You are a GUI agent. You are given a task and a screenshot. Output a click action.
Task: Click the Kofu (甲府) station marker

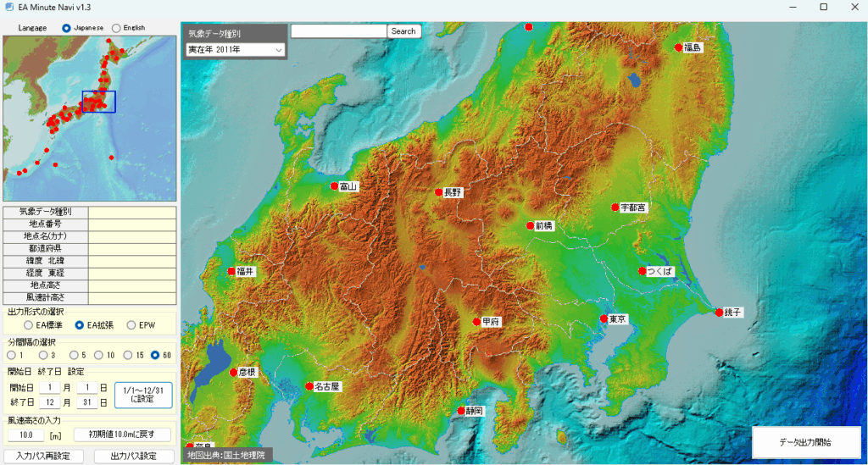click(476, 322)
